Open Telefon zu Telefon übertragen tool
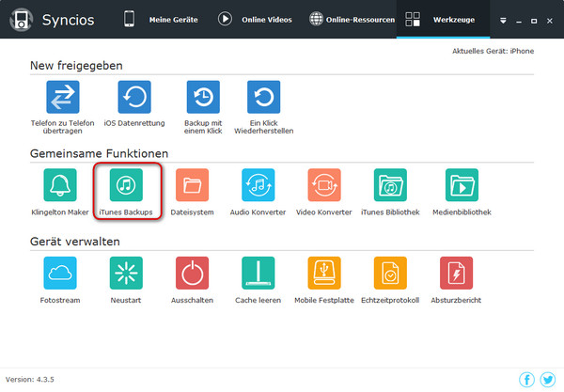 [63, 97]
